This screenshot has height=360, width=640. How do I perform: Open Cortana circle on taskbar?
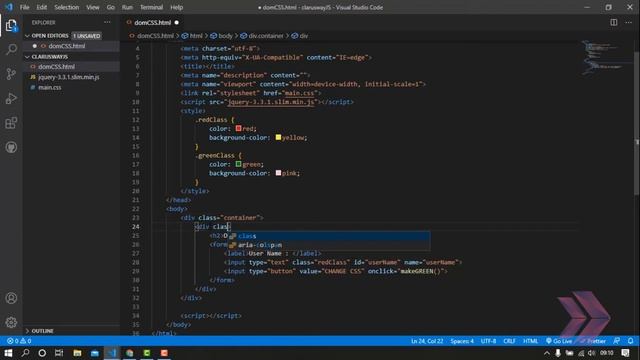(x=42, y=353)
